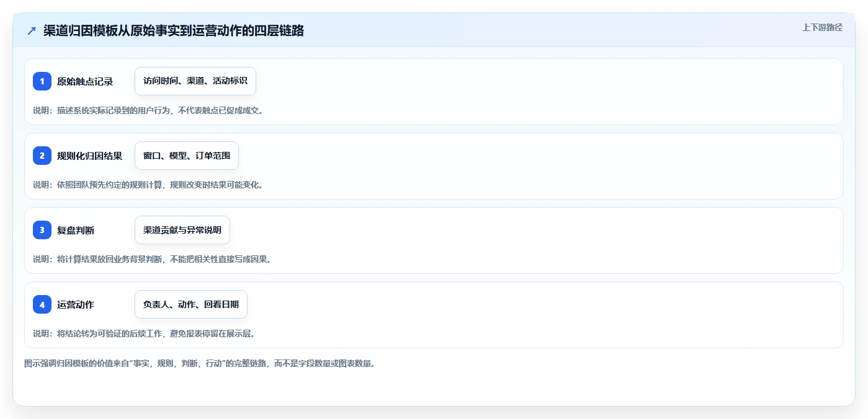Viewport: 868px width, 419px height.
Task: Click the note about 依照团队预先约定的规则计算
Action: click(148, 185)
